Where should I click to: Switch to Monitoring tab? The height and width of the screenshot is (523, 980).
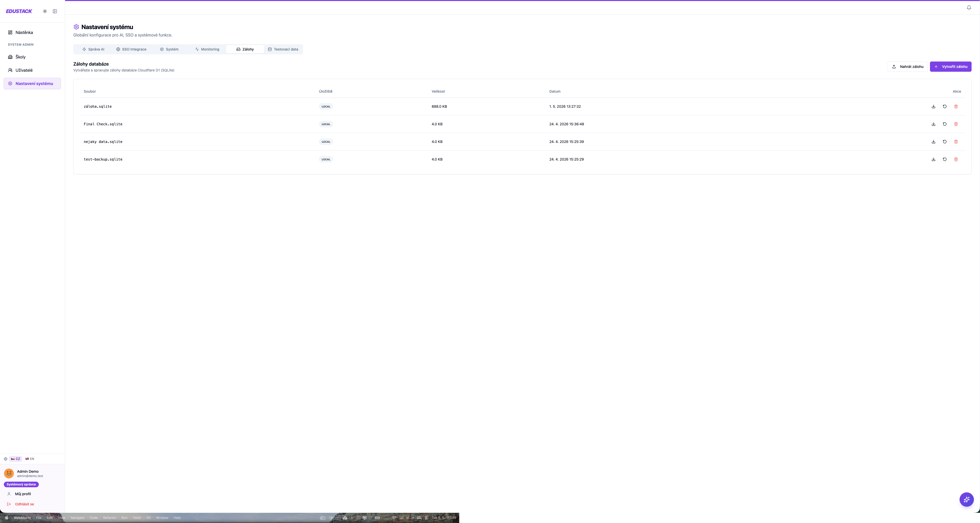(x=207, y=49)
